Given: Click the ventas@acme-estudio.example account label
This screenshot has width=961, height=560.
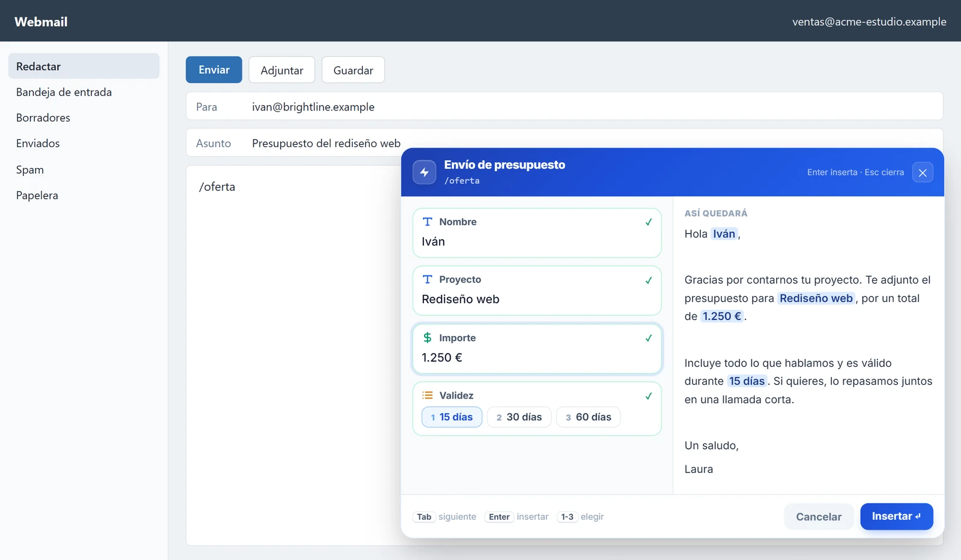Looking at the screenshot, I should click(869, 22).
